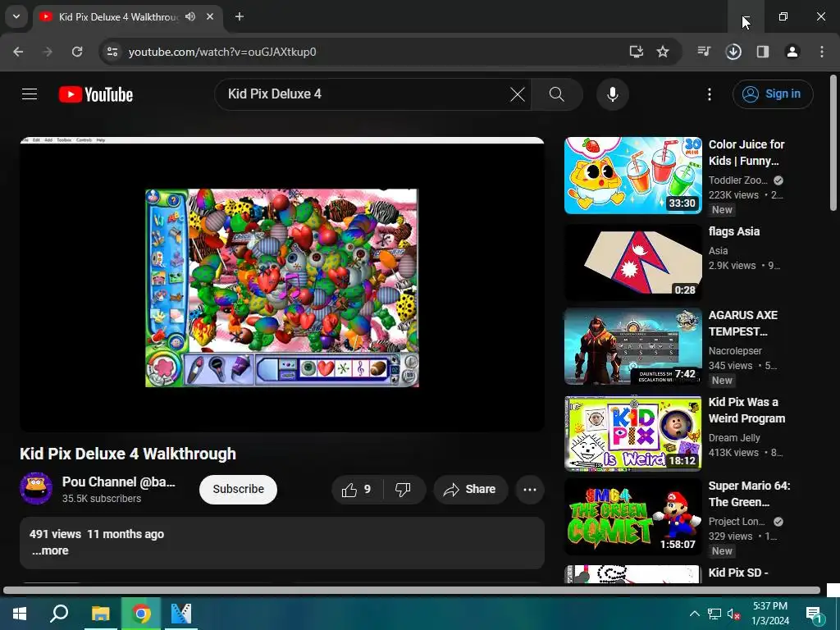This screenshot has width=840, height=630.
Task: Show hidden system tray icons
Action: [x=694, y=614]
